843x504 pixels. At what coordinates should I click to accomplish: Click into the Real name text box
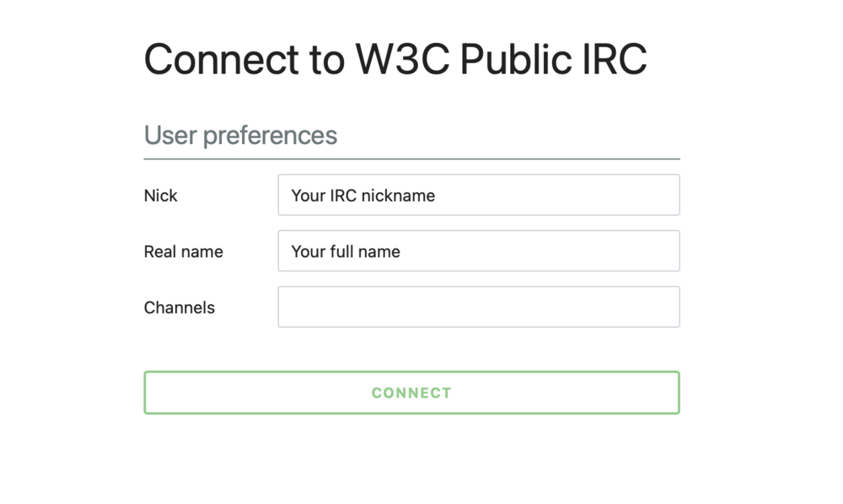click(478, 251)
